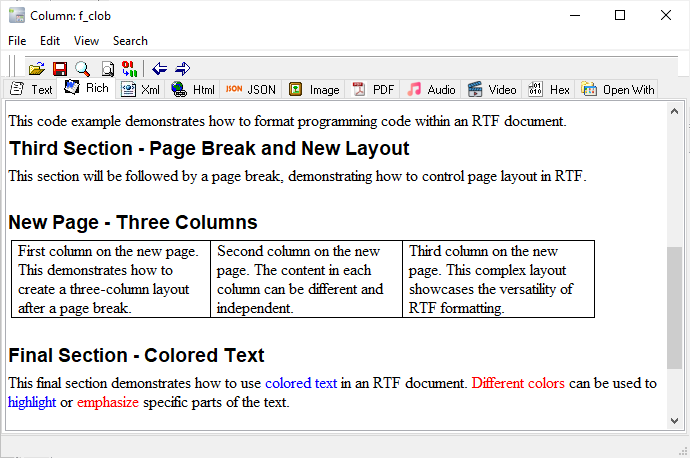
Task: Switch to the Text tab
Action: [x=31, y=89]
